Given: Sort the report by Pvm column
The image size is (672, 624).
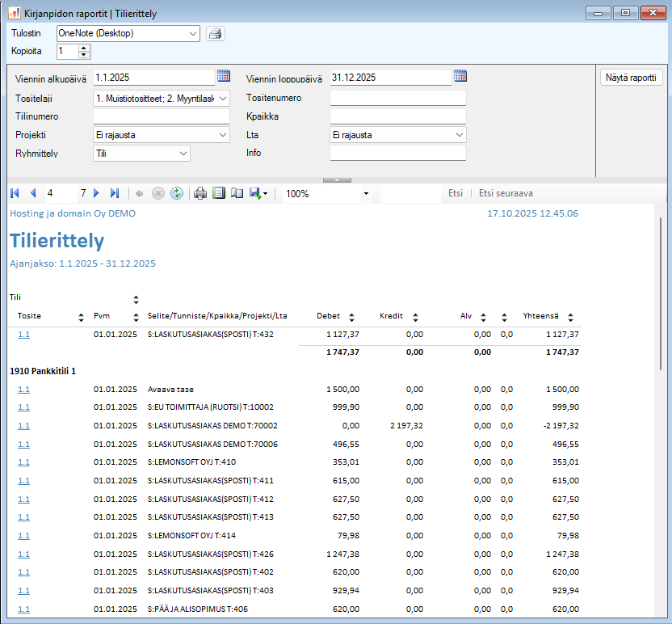Looking at the screenshot, I should 136,317.
